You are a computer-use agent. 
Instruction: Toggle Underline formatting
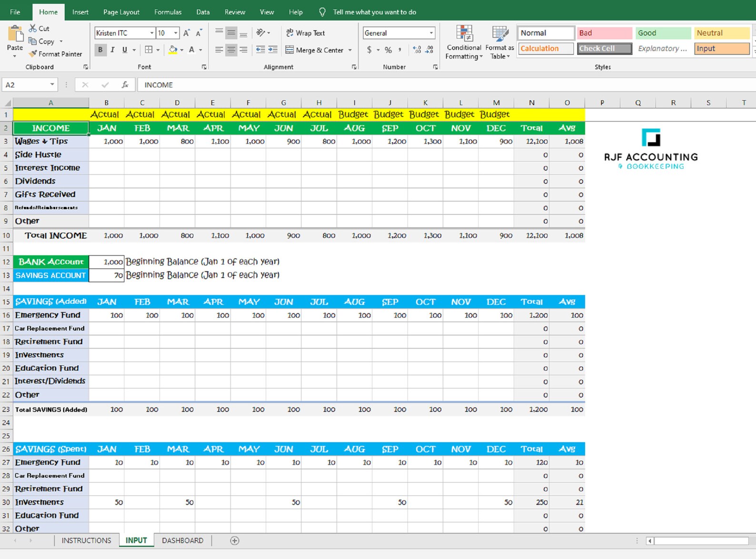click(125, 50)
